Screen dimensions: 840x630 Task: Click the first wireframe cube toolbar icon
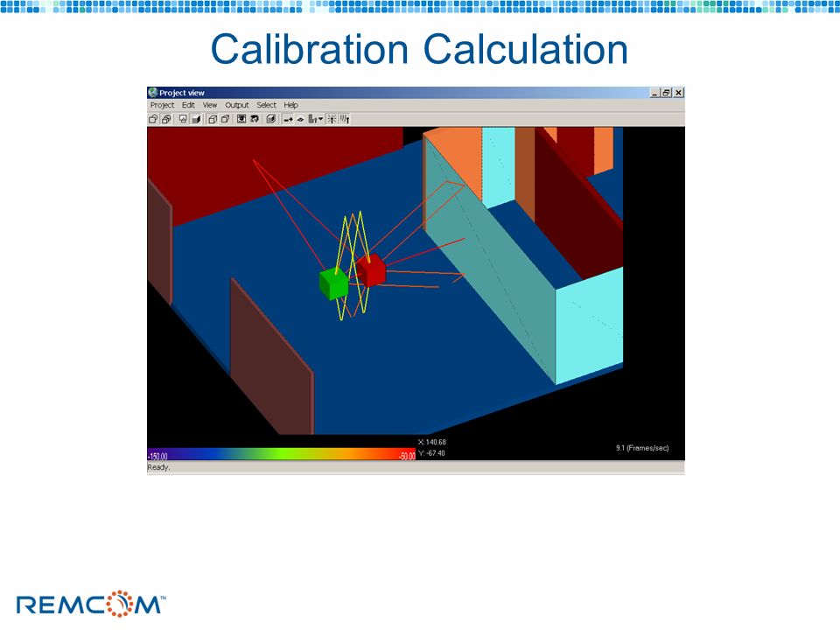[213, 119]
